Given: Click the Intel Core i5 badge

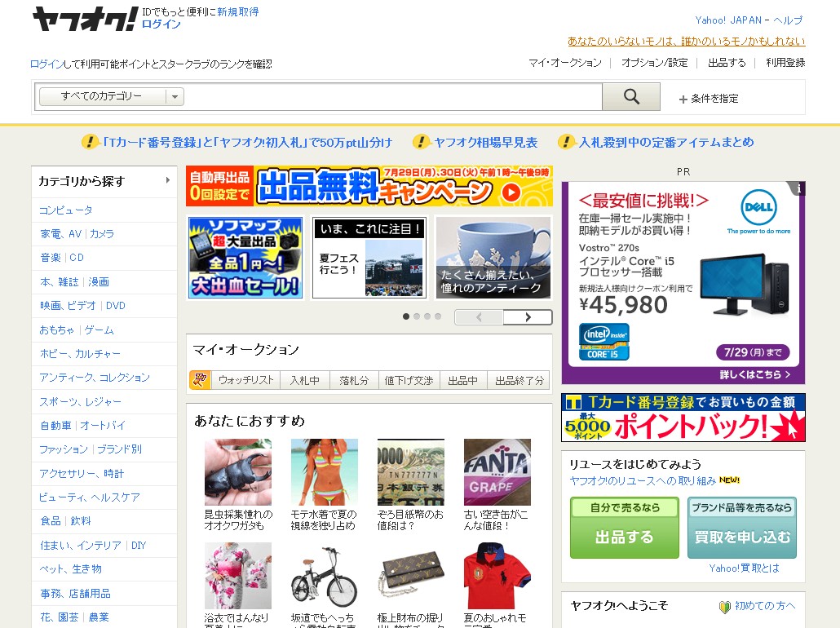Looking at the screenshot, I should click(603, 342).
